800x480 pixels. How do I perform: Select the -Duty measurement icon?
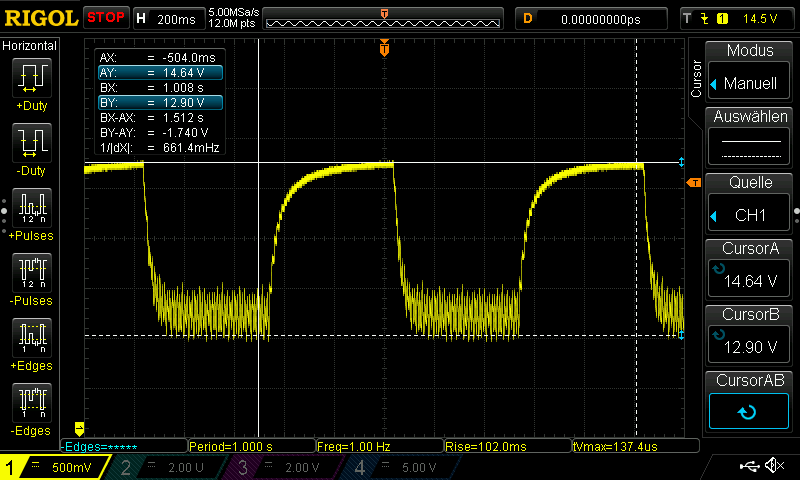click(30, 143)
